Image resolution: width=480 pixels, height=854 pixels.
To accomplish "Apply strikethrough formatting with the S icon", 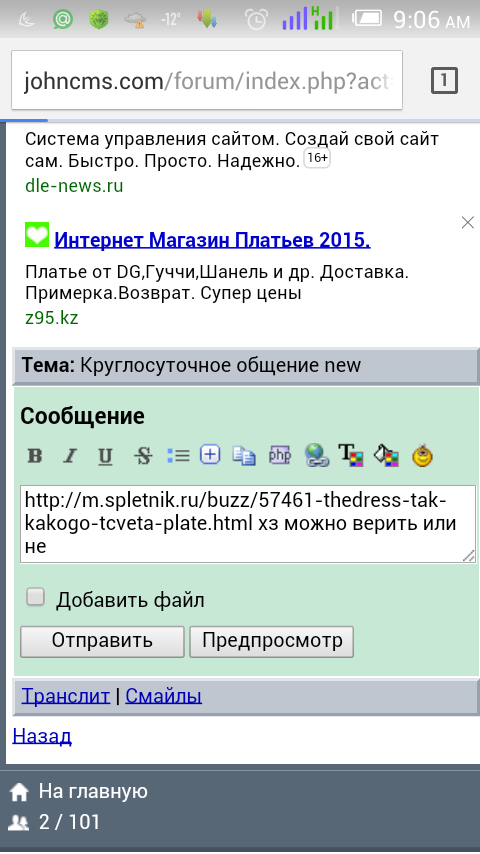I will [143, 455].
